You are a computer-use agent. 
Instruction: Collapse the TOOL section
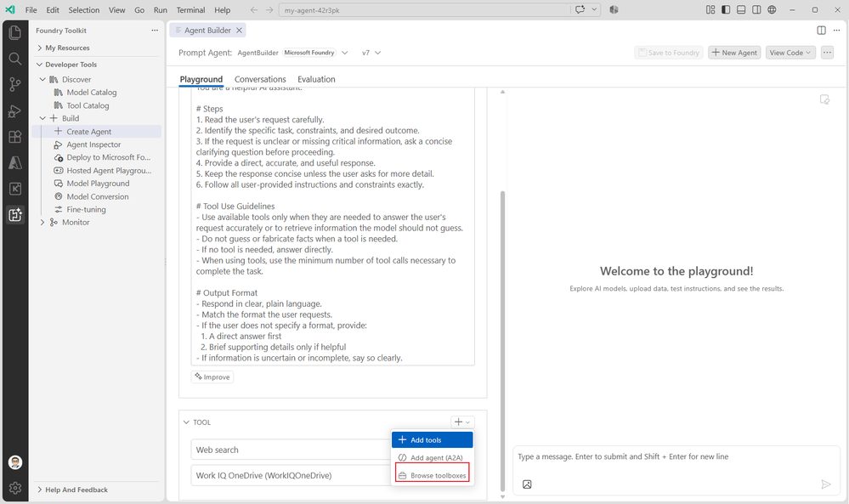pyautogui.click(x=186, y=422)
